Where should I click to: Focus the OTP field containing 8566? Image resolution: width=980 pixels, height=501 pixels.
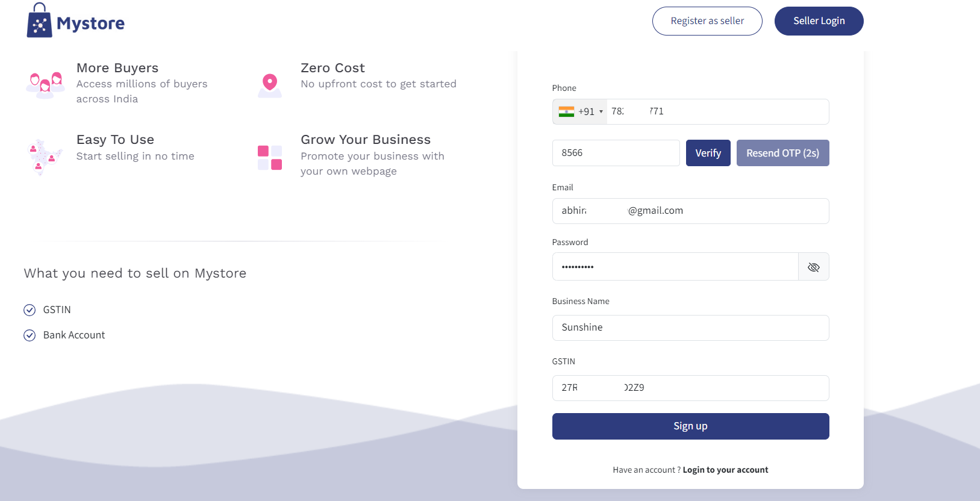click(616, 153)
